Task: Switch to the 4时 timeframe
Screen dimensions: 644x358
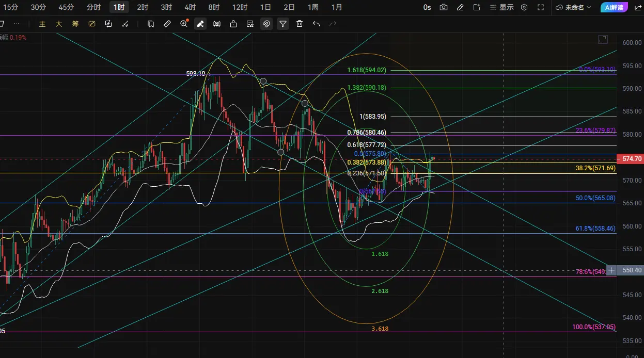Action: [190, 7]
